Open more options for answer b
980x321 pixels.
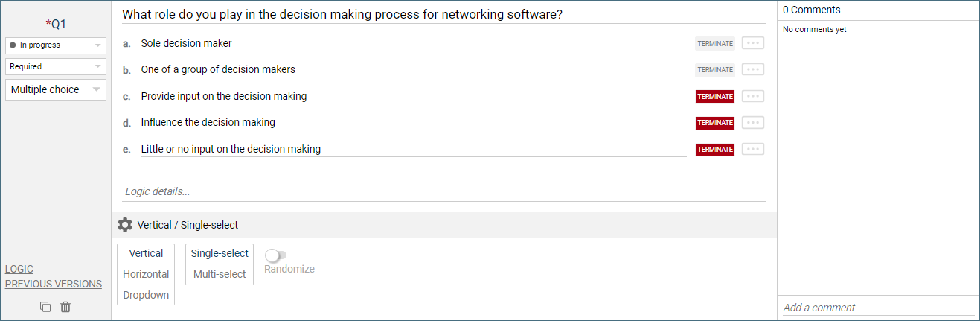pos(753,69)
